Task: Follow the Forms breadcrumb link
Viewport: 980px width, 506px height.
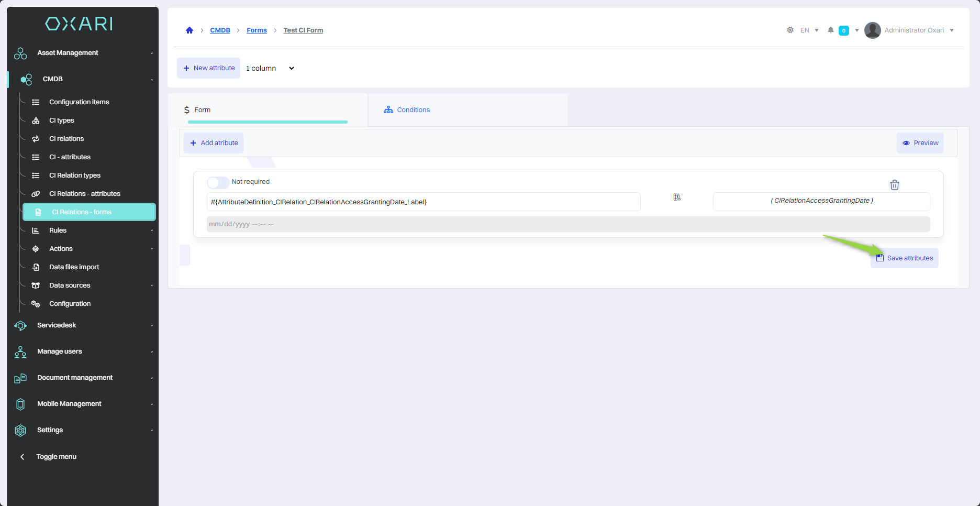Action: coord(257,30)
